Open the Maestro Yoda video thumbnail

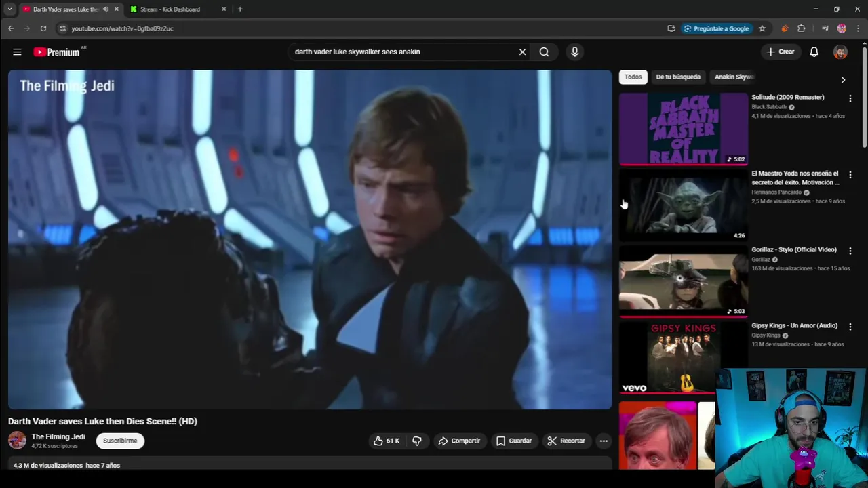pyautogui.click(x=684, y=205)
